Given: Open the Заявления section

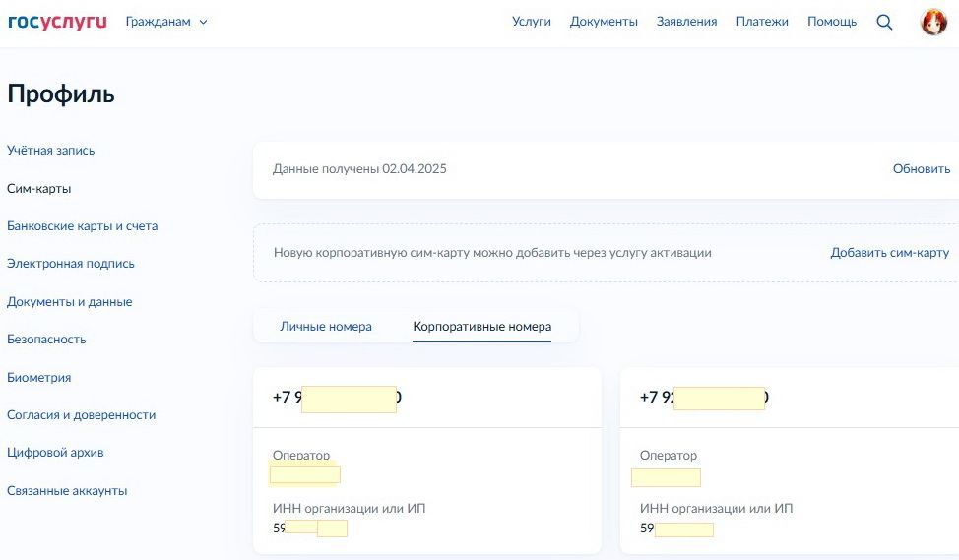Looking at the screenshot, I should [x=686, y=22].
